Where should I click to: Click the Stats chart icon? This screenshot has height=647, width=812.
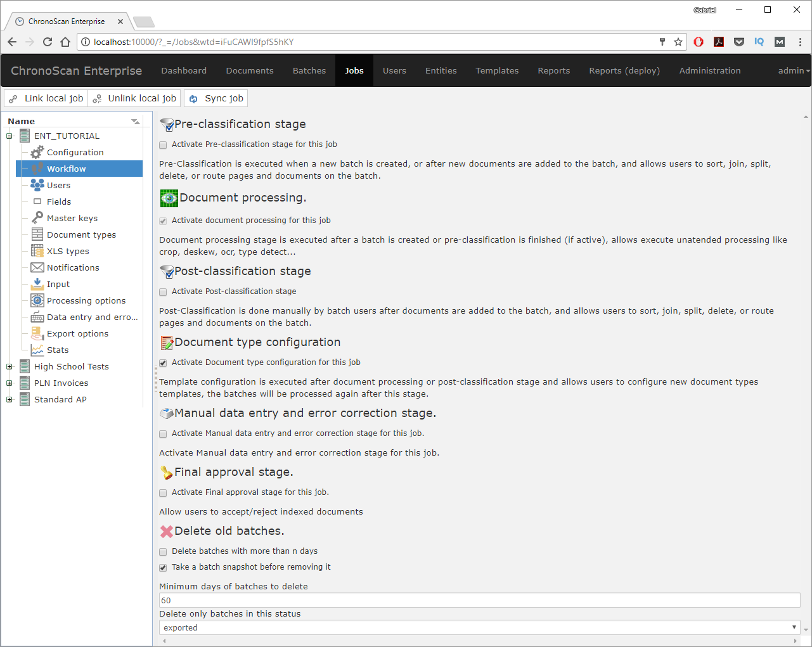37,350
